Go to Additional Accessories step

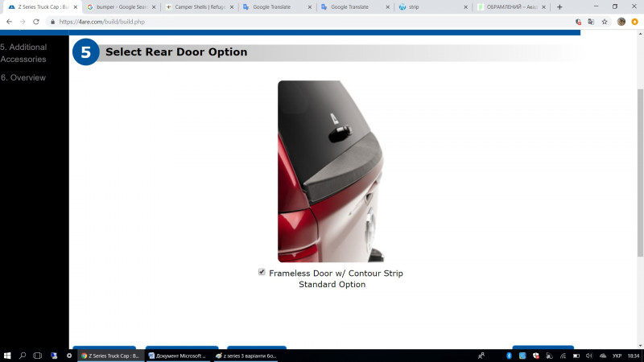(x=23, y=53)
